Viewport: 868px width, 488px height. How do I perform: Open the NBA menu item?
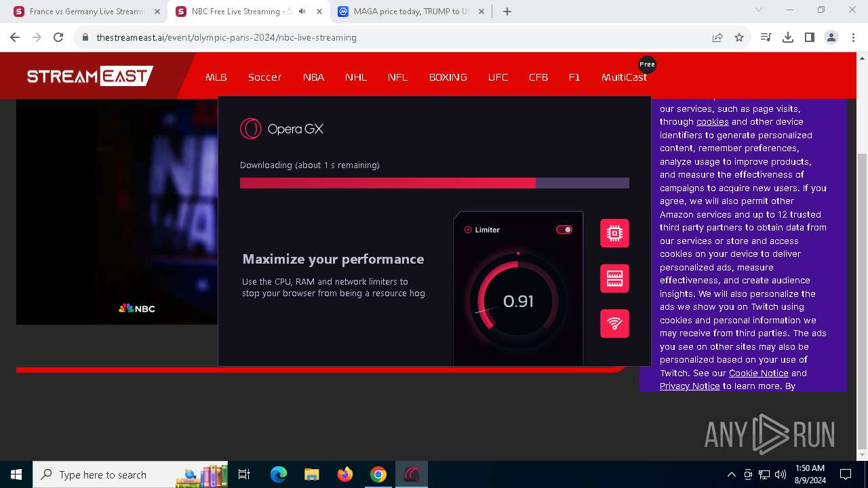(x=313, y=77)
